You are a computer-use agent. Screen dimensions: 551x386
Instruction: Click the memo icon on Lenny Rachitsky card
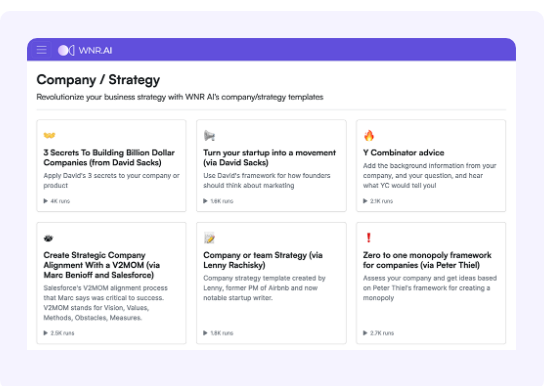pos(209,238)
